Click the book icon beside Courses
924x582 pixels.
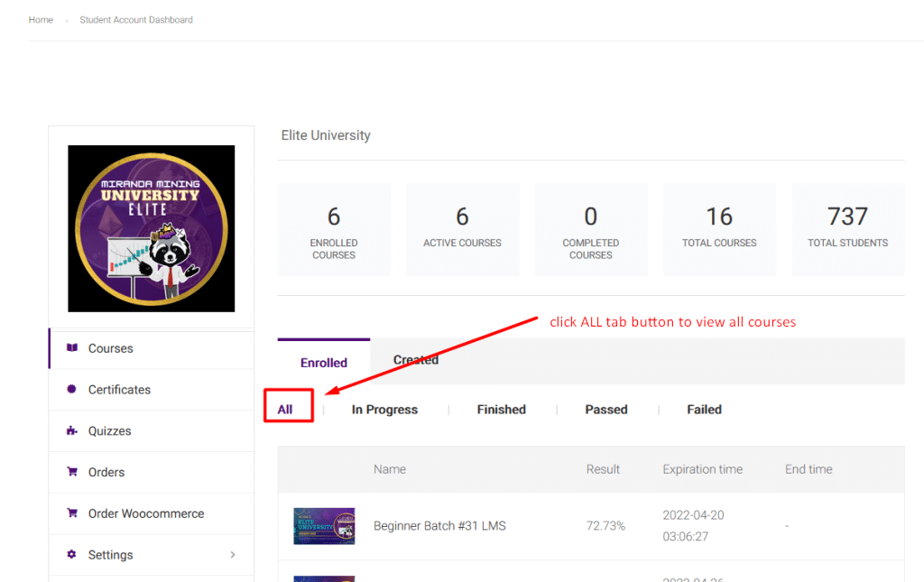(72, 348)
